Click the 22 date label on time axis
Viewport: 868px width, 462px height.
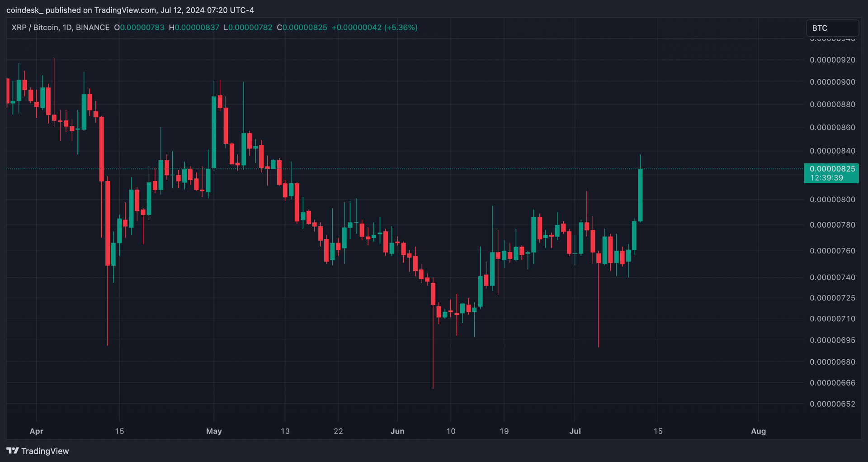[x=338, y=431]
